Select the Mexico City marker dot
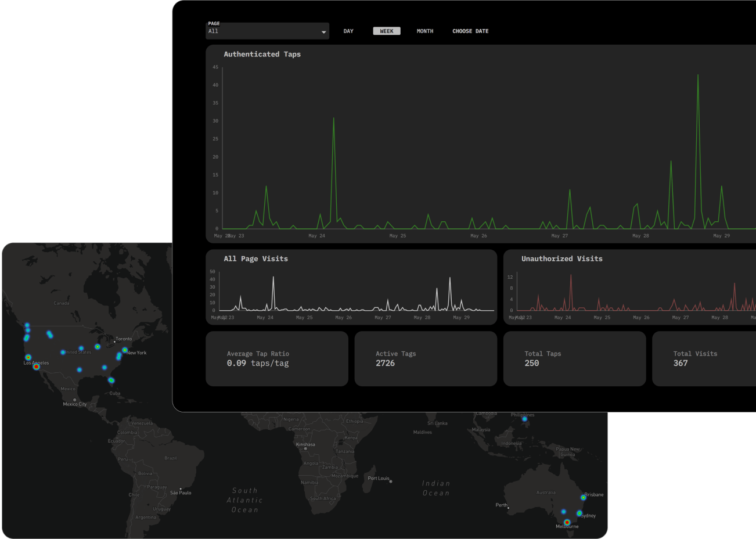This screenshot has height=539, width=756. coord(74,400)
